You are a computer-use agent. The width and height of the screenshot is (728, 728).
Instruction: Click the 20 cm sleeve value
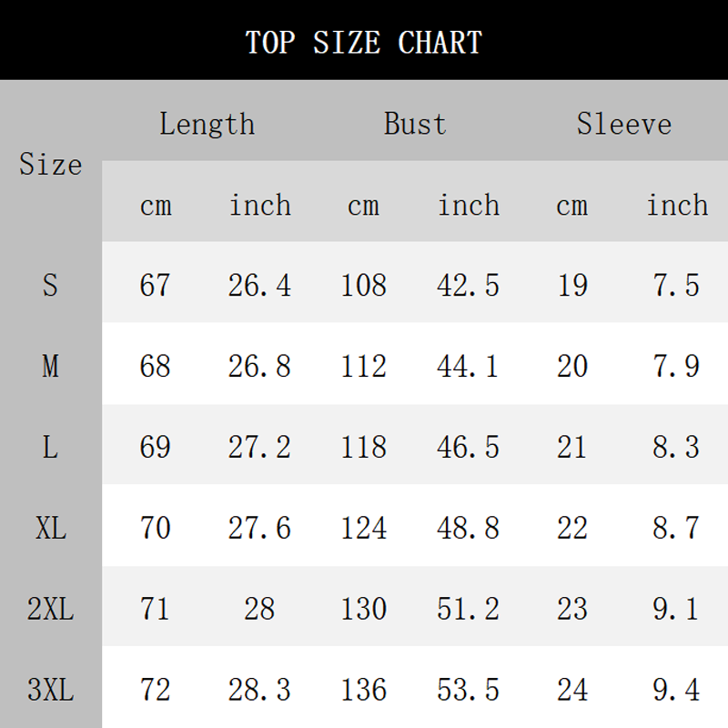(571, 366)
